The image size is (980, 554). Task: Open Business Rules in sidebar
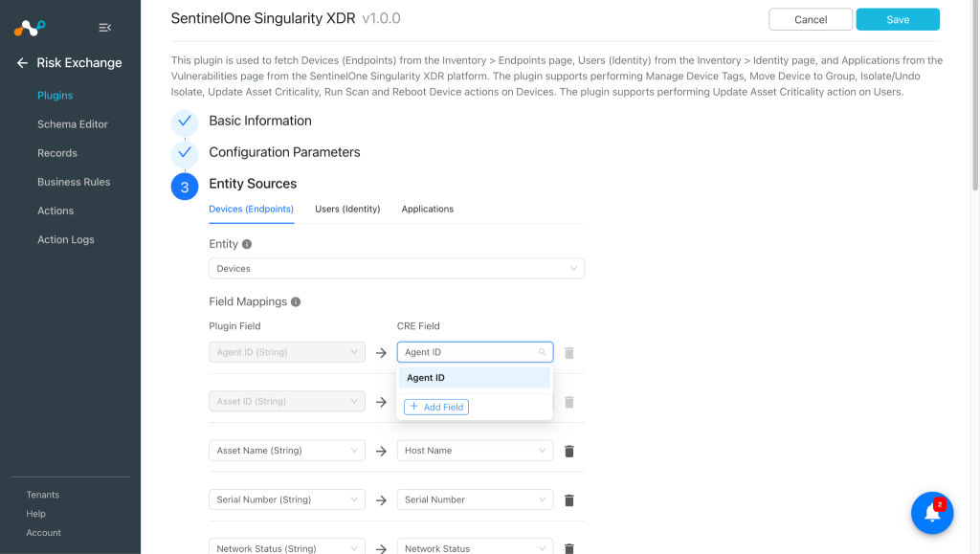(x=74, y=182)
